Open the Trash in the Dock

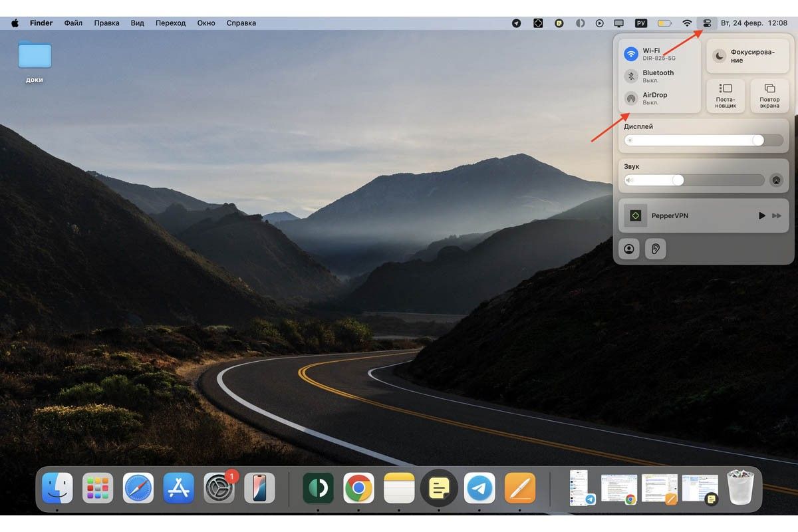click(739, 488)
